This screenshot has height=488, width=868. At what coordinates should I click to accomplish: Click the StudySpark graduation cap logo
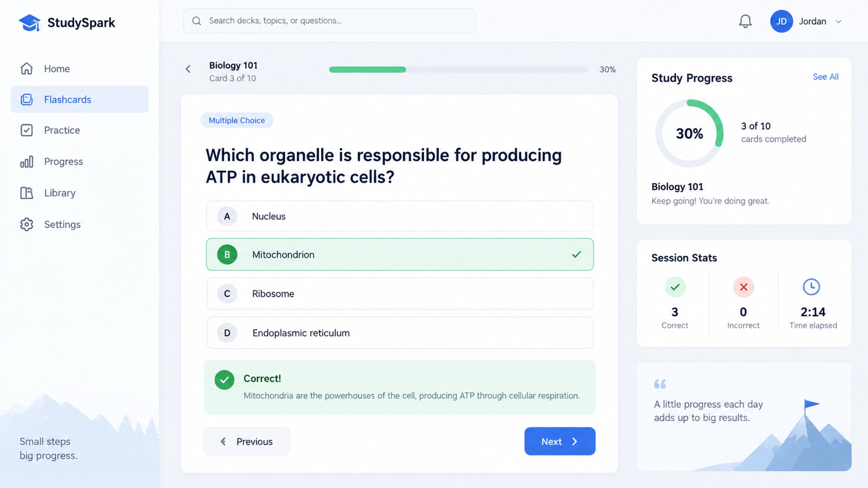pyautogui.click(x=29, y=23)
